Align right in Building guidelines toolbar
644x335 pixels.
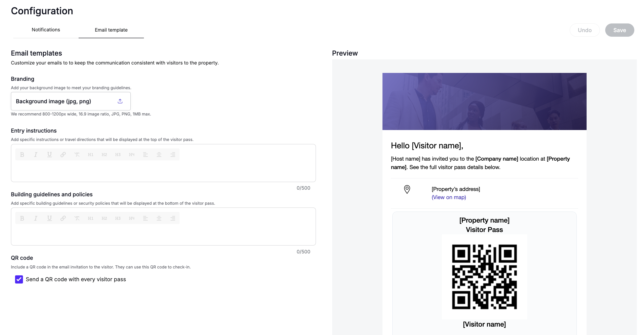[x=173, y=218]
